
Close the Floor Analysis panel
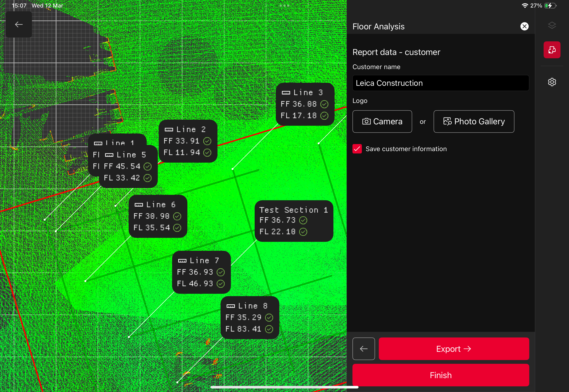point(524,26)
